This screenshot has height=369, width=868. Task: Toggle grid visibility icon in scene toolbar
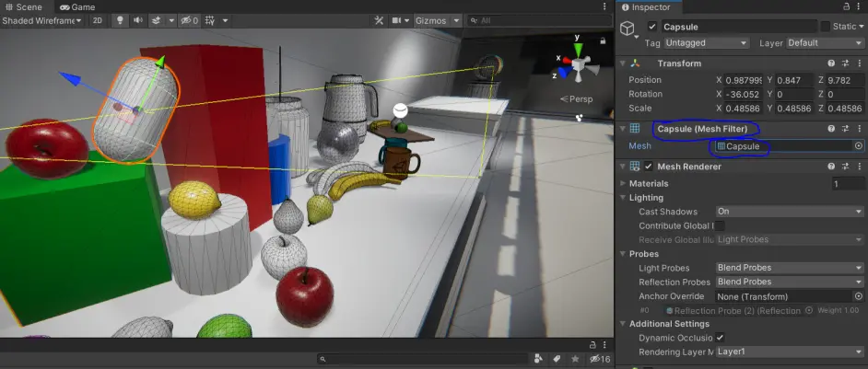tap(210, 20)
